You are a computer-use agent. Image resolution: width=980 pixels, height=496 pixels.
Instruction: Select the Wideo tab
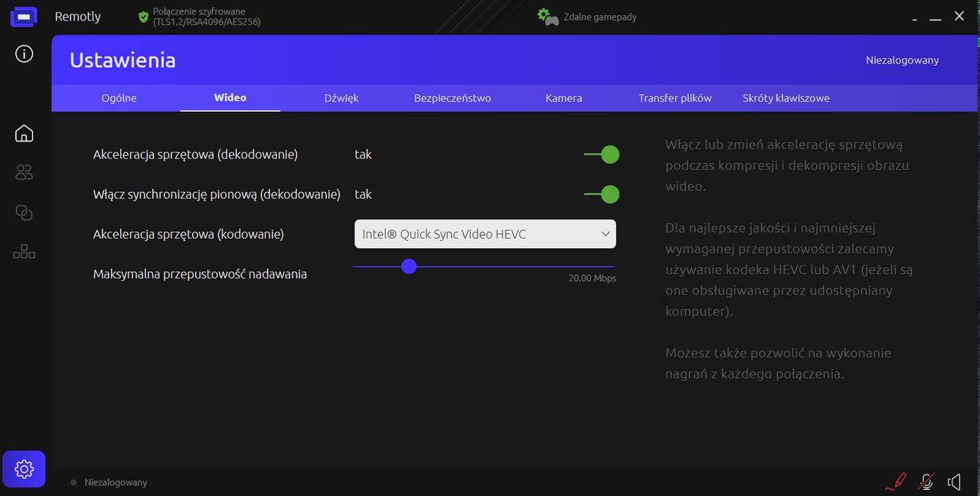(230, 98)
